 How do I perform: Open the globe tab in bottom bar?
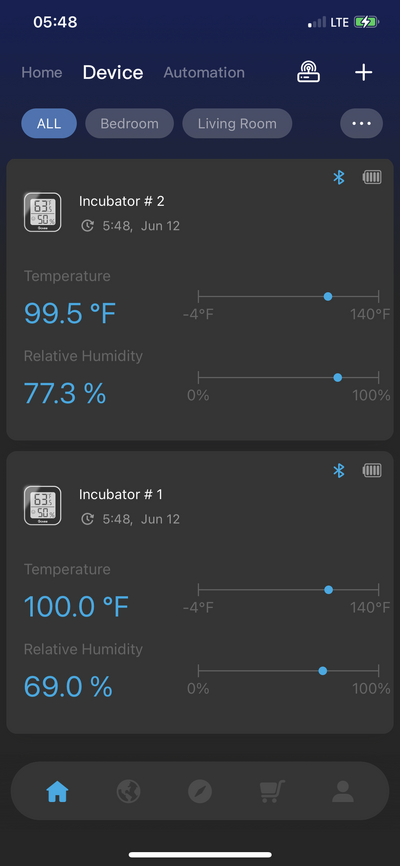(x=128, y=791)
